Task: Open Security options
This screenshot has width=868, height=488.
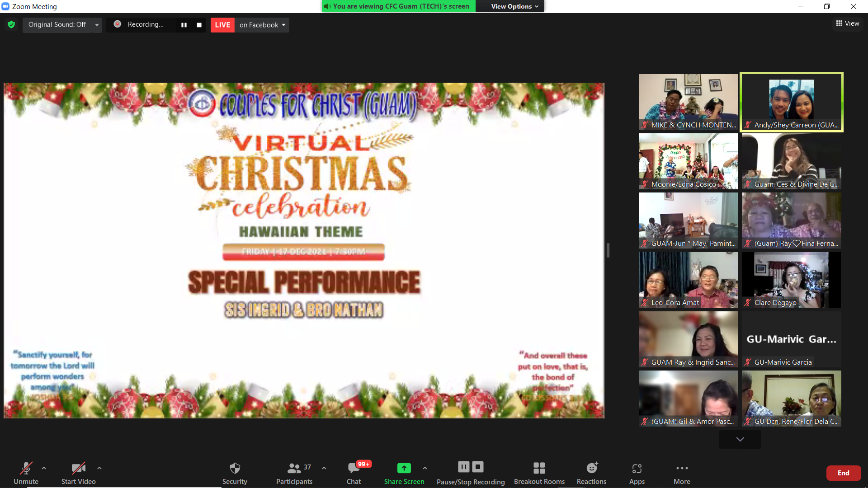Action: pos(235,473)
